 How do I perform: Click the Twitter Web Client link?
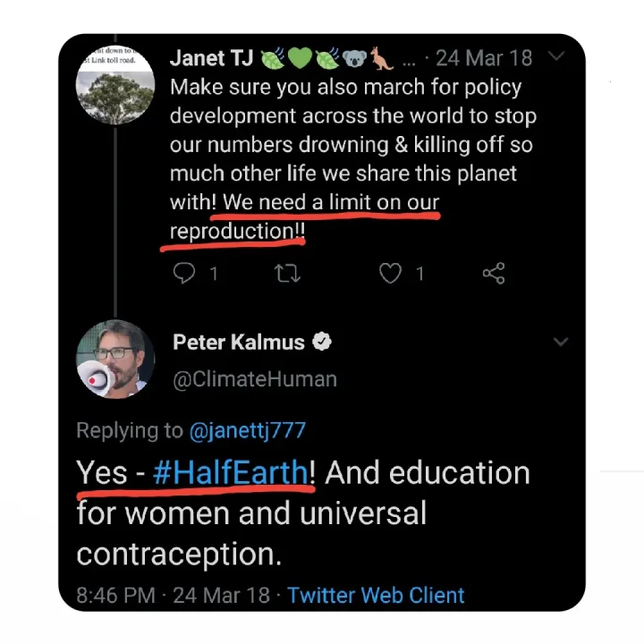point(376,595)
